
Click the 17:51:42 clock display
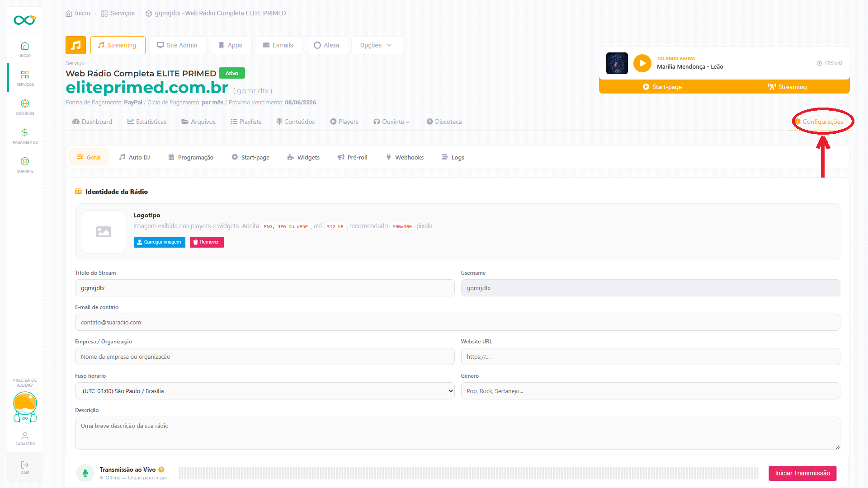(x=830, y=63)
